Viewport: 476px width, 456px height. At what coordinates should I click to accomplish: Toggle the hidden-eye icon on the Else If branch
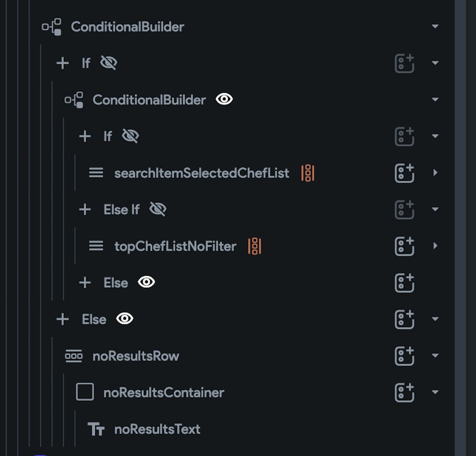pyautogui.click(x=158, y=209)
